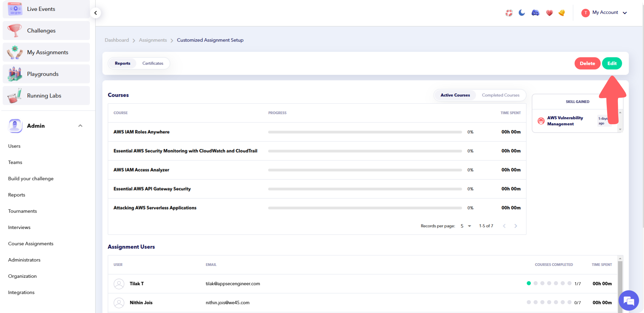Open Running Labs via the flask icon

[x=14, y=95]
